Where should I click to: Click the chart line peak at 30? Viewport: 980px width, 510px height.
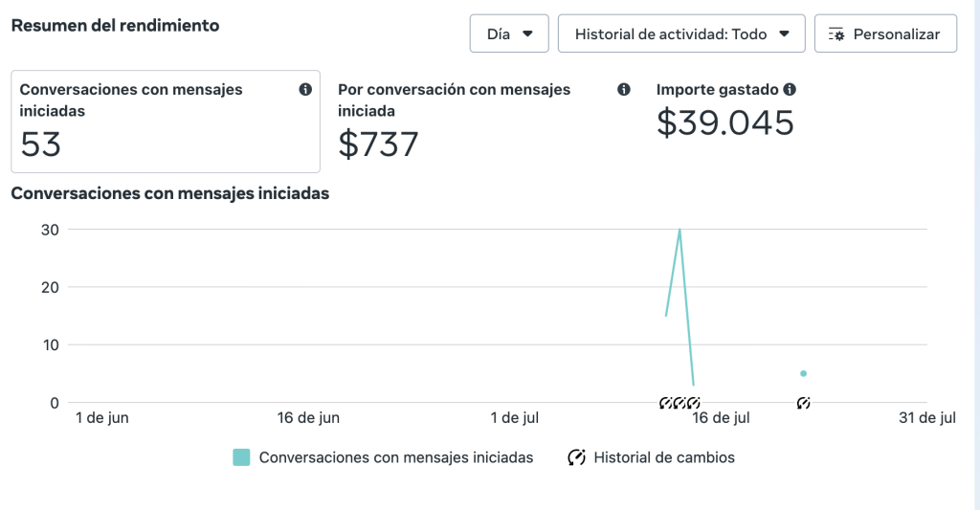(679, 230)
